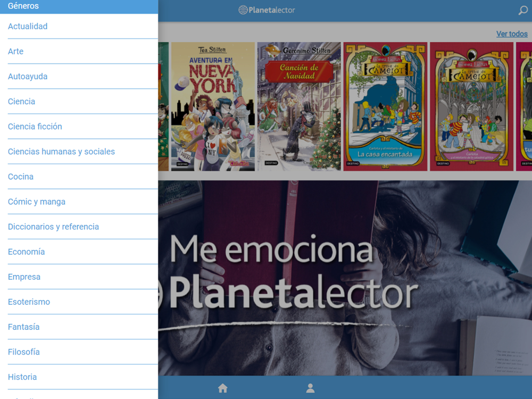
Task: Select Ciencias humanas y sociales
Action: [x=79, y=152]
